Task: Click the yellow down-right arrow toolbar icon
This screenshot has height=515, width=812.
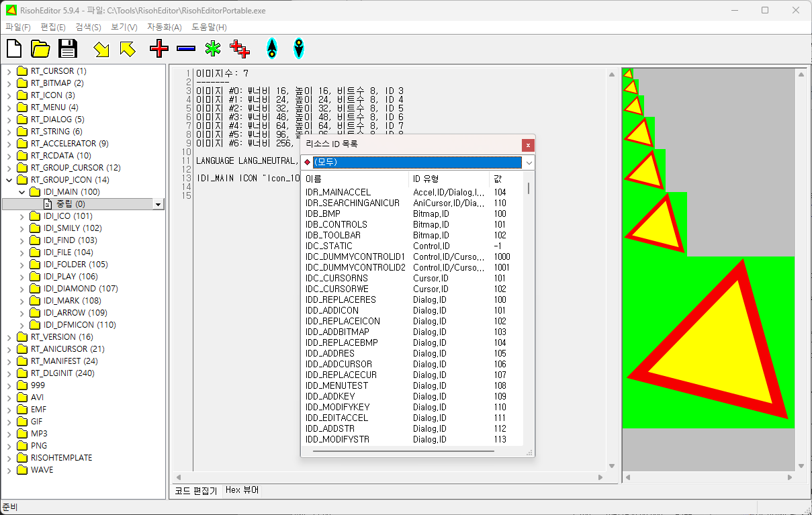Action: [101, 48]
